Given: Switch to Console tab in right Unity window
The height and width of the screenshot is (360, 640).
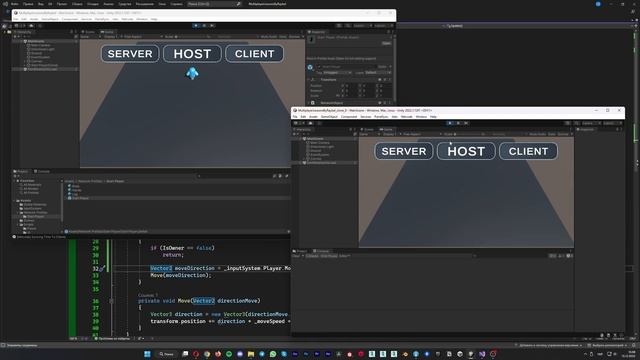Looking at the screenshot, I should 321,251.
